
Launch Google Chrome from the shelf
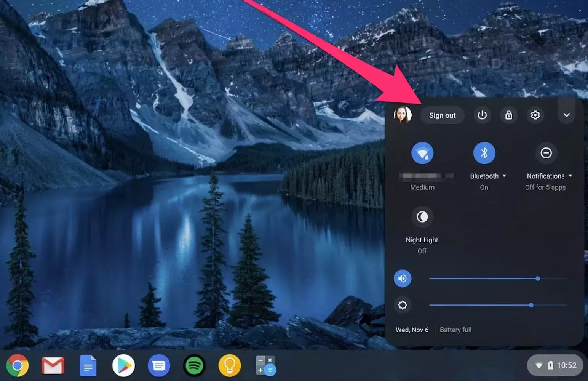(x=17, y=366)
